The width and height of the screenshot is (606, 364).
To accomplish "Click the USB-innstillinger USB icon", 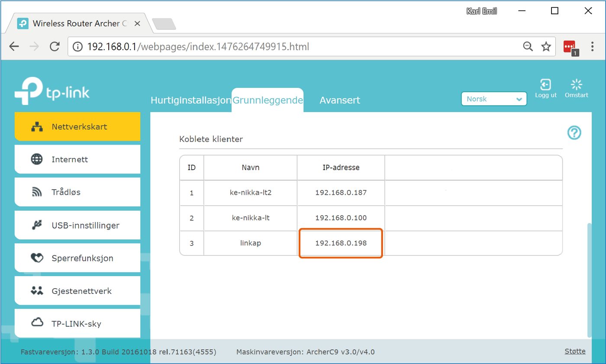I will 37,225.
